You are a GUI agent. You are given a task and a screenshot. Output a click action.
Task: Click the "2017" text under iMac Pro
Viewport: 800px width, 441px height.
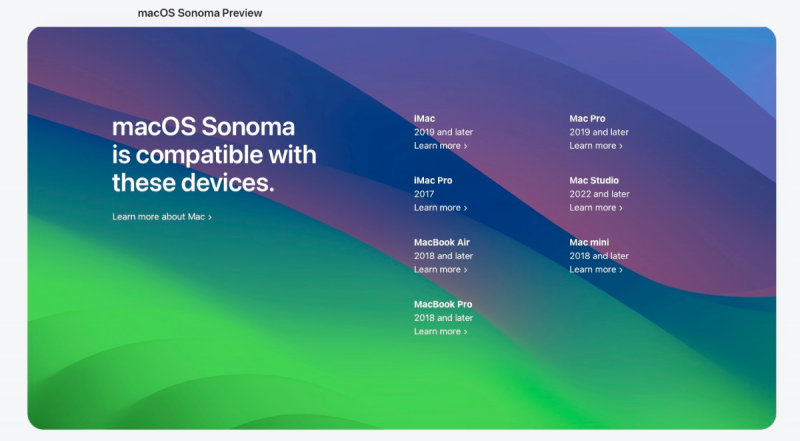pos(424,194)
